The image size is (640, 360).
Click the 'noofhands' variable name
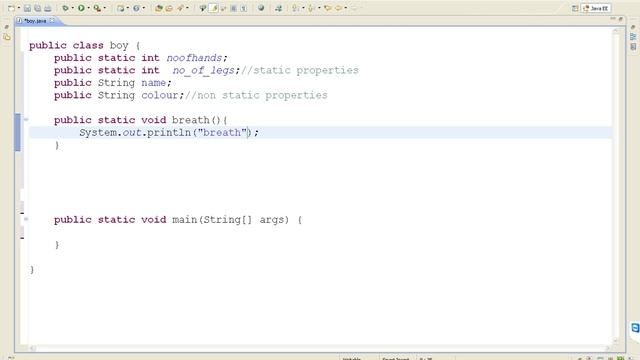point(194,58)
